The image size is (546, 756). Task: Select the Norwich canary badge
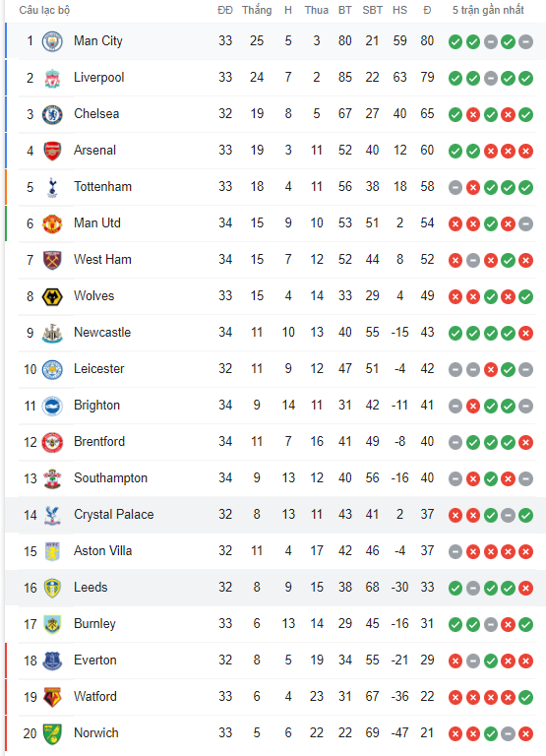[52, 733]
